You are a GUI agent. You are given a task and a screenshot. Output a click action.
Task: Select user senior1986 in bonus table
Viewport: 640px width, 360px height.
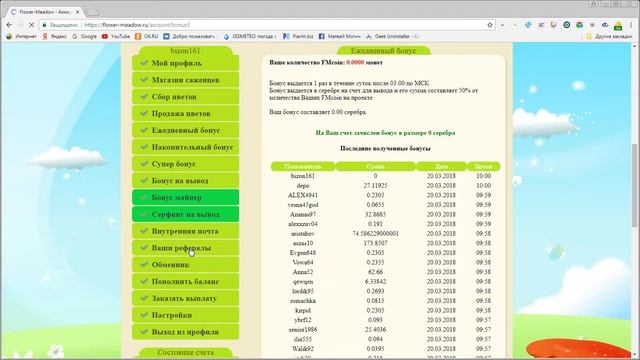pyautogui.click(x=303, y=329)
